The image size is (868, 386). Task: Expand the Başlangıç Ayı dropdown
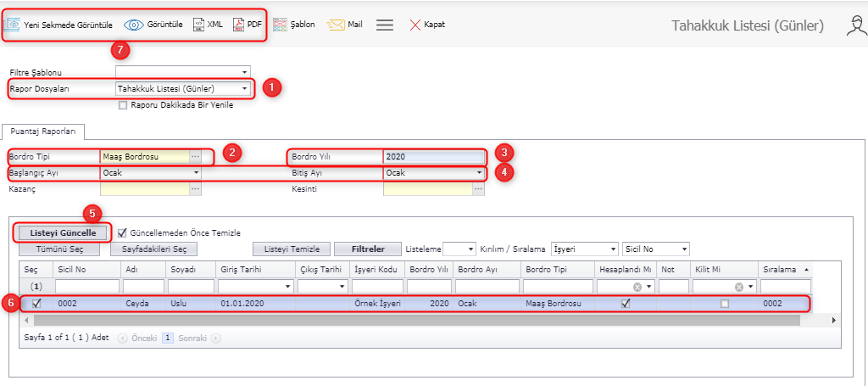click(x=196, y=173)
